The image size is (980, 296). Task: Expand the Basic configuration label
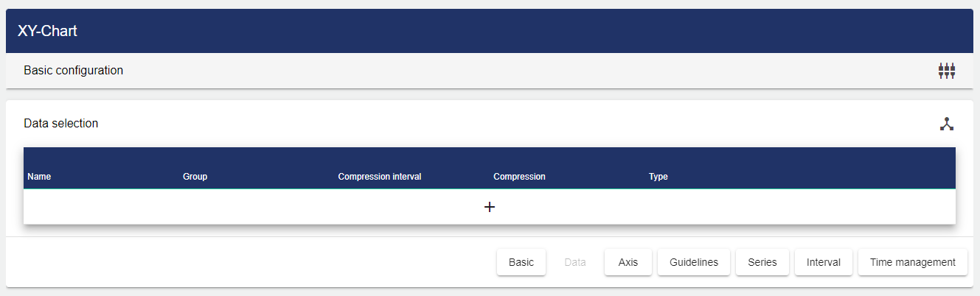(x=73, y=71)
